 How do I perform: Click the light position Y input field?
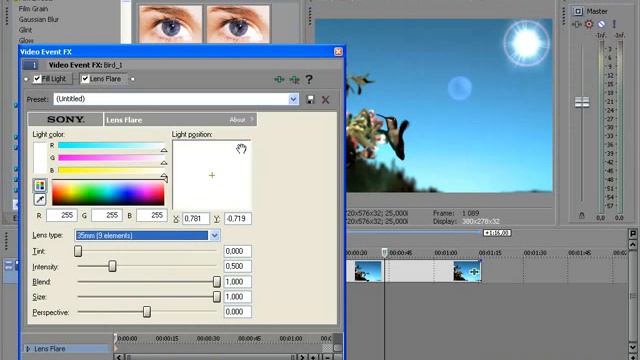[238, 219]
